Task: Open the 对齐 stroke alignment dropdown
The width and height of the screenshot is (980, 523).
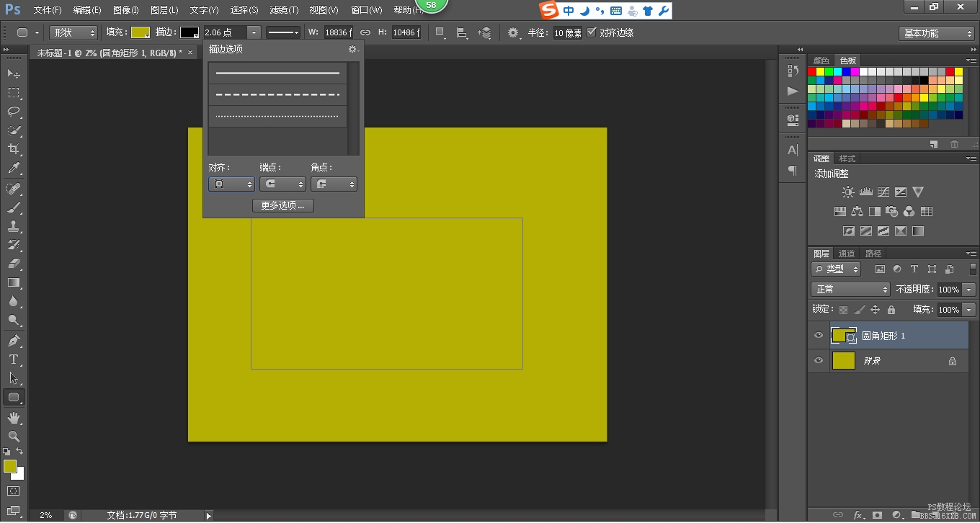Action: (231, 184)
